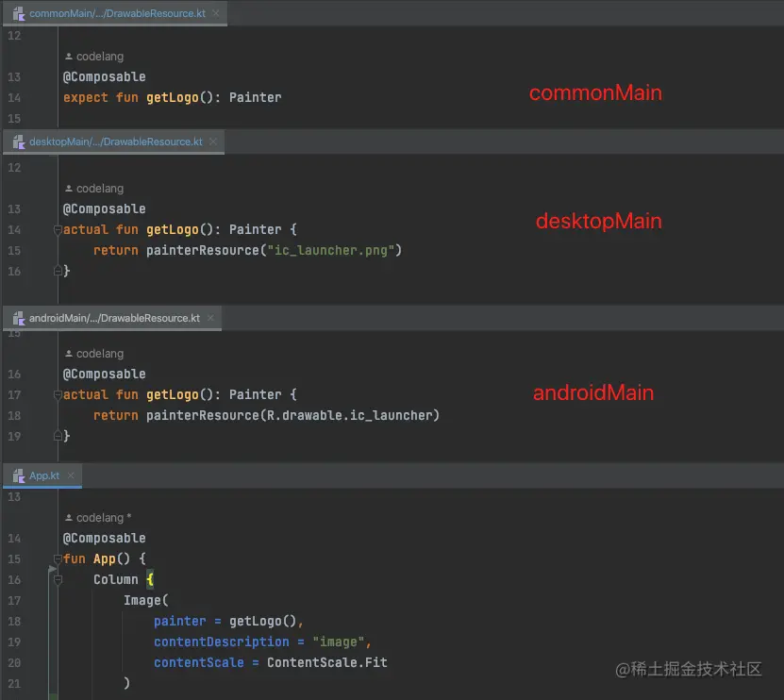This screenshot has width=784, height=700.
Task: Click Kotlin file icon on androidMain tab
Action: coord(19,318)
